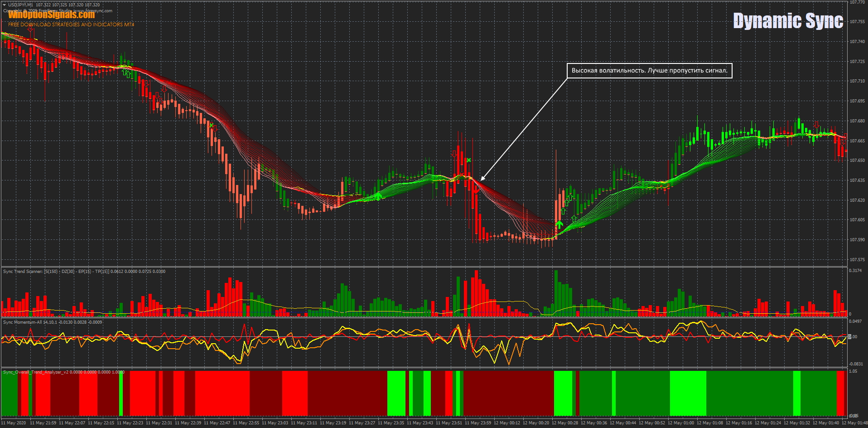
Task: Open the USDJPY,M1 chart dropdown triangle
Action: pyautogui.click(x=4, y=5)
